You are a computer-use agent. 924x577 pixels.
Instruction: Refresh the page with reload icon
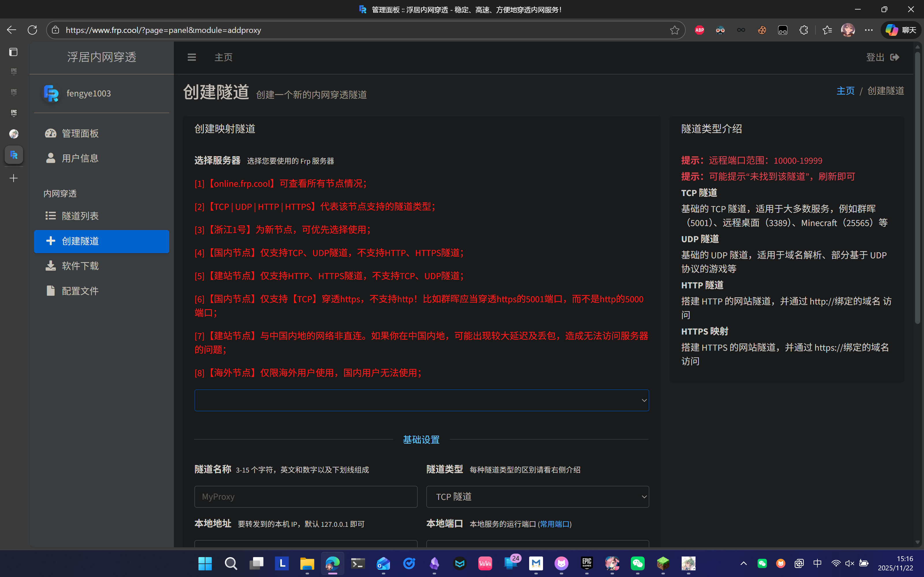point(32,30)
